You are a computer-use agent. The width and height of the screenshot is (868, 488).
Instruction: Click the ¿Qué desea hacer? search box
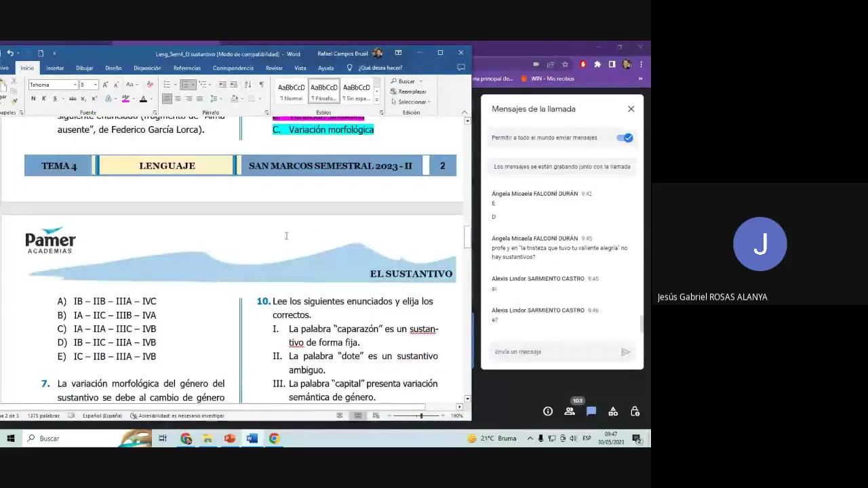pyautogui.click(x=375, y=68)
